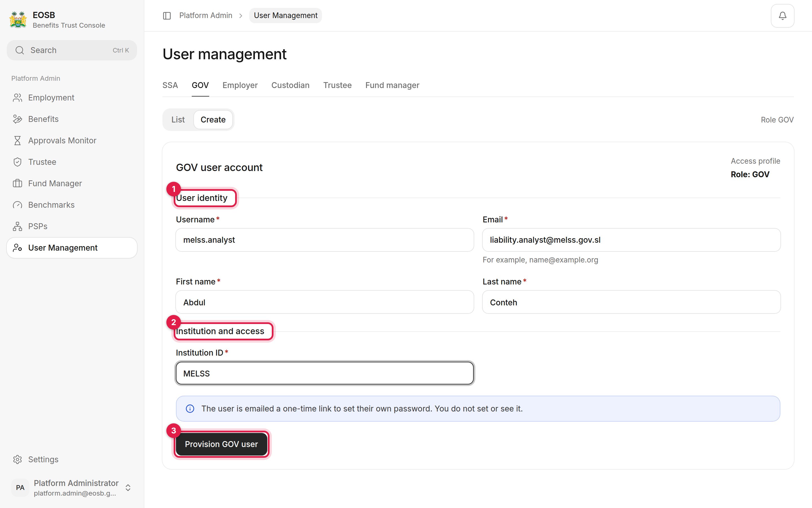Click the User Management breadcrumb chip

[286, 16]
